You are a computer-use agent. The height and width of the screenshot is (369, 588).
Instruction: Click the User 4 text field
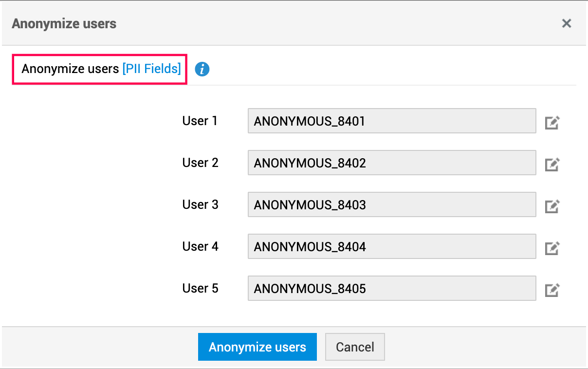391,247
